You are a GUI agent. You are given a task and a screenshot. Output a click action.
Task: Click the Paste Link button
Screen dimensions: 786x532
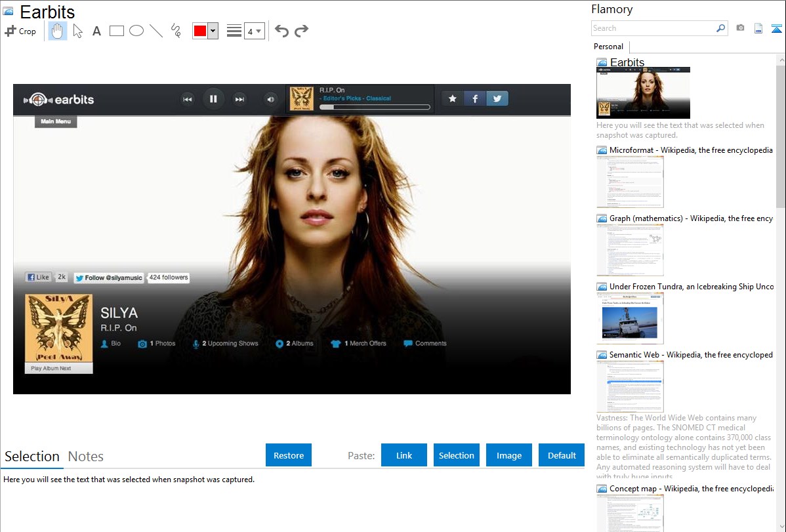404,455
